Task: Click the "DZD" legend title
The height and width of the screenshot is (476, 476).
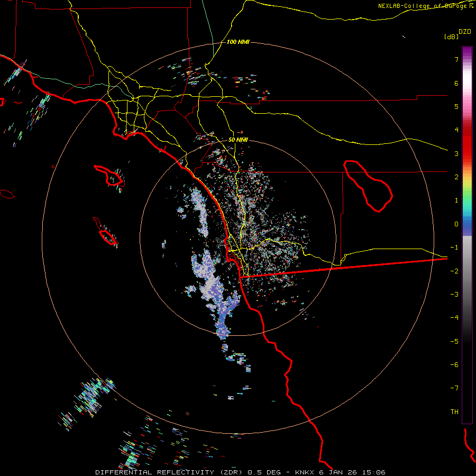Action: point(465,32)
